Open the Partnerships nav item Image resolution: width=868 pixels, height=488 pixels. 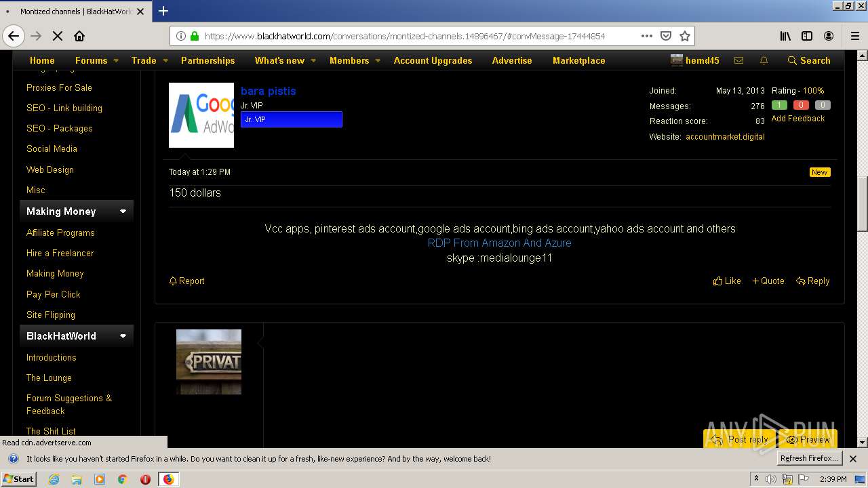(208, 60)
